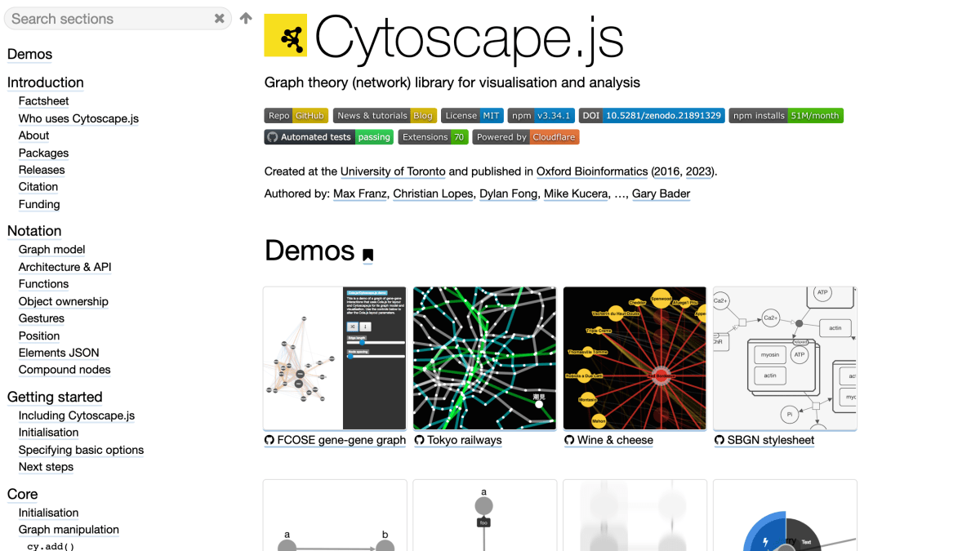Open the Tokyo railways demo thumbnail

click(x=484, y=358)
